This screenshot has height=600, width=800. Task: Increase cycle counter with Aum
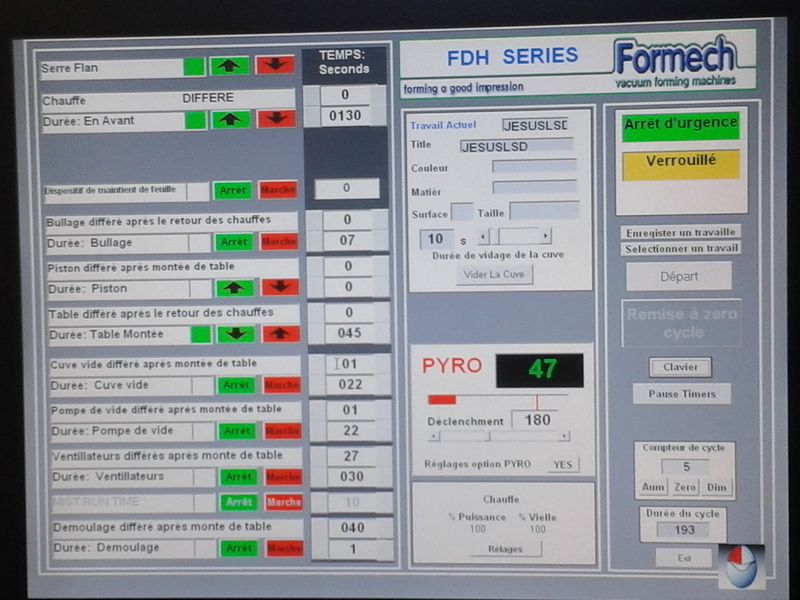coord(653,487)
